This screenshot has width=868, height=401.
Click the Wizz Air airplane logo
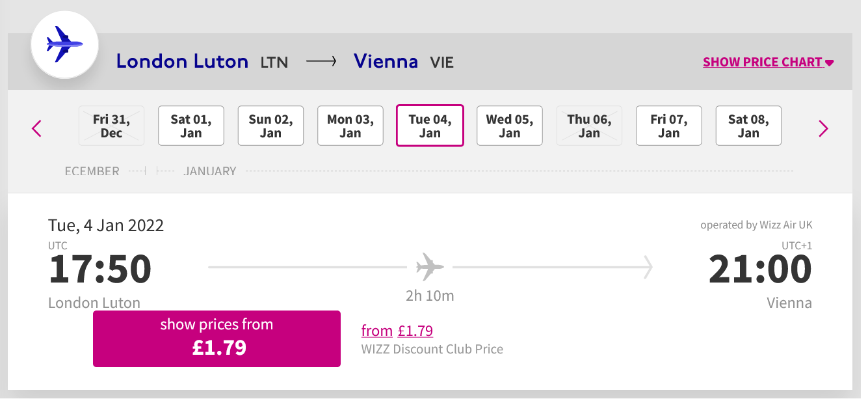[64, 43]
